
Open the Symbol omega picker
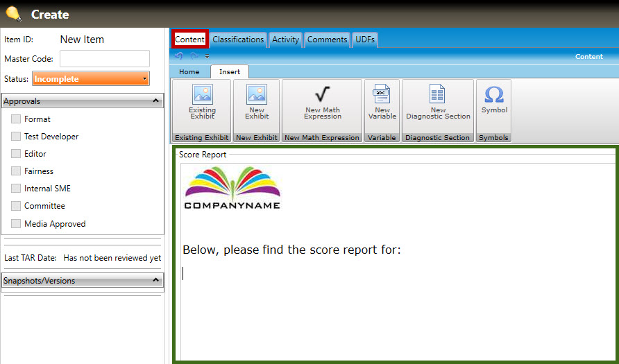[494, 95]
